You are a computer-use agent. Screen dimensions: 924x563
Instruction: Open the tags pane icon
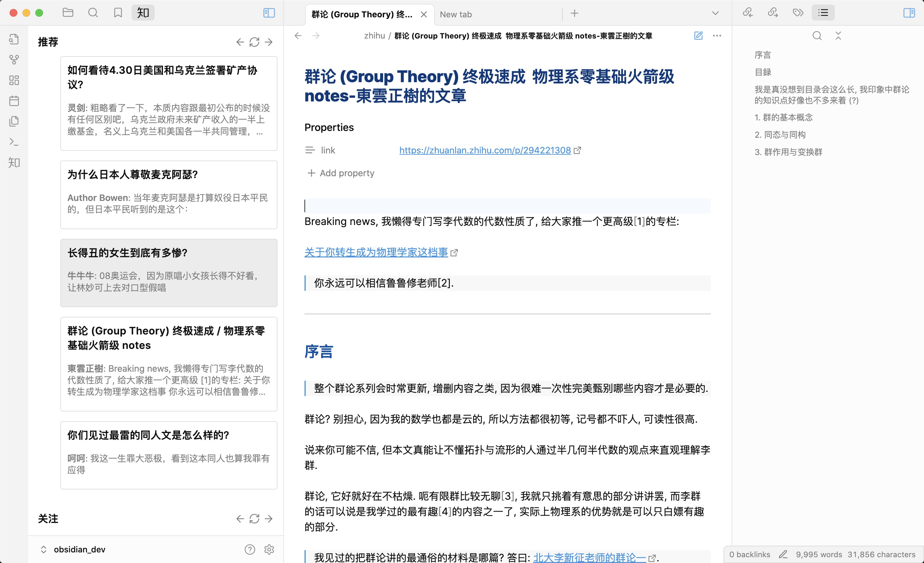click(x=798, y=13)
